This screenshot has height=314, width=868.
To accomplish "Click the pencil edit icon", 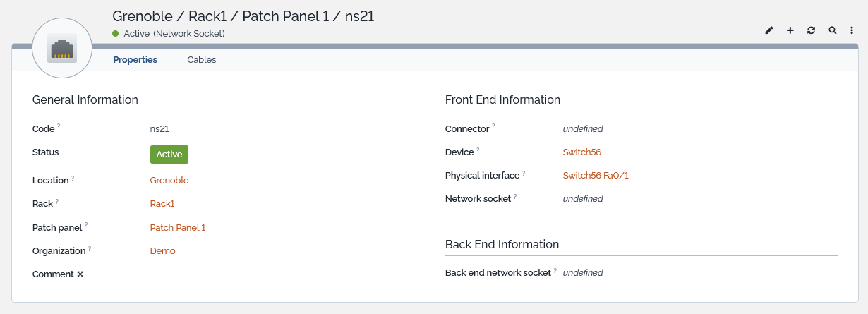I will [769, 30].
